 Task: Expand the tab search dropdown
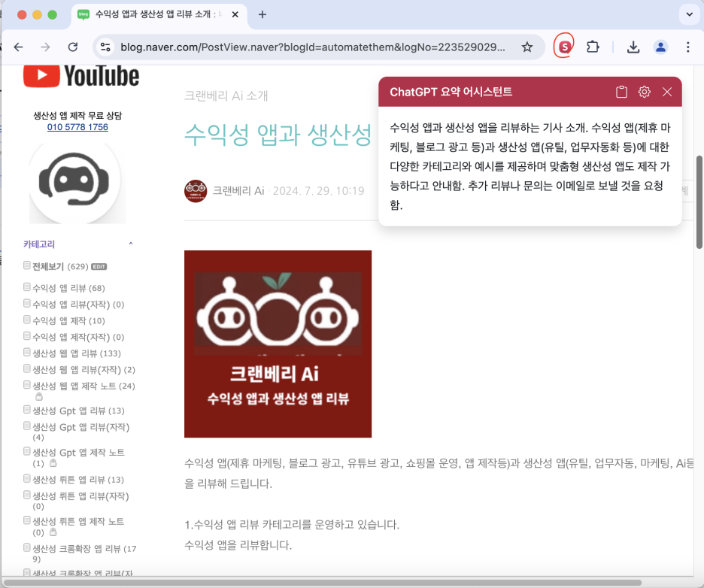click(689, 15)
